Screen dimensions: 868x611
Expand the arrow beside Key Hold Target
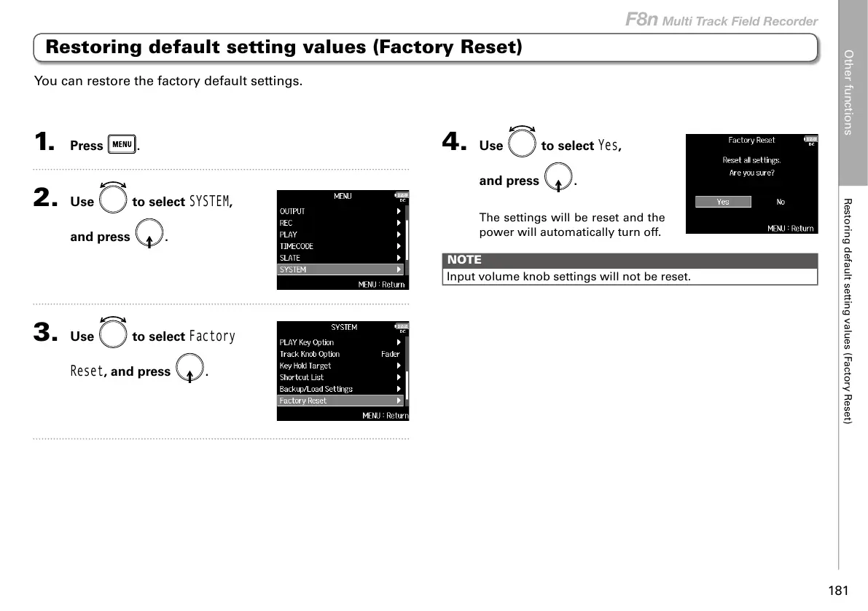coord(399,366)
